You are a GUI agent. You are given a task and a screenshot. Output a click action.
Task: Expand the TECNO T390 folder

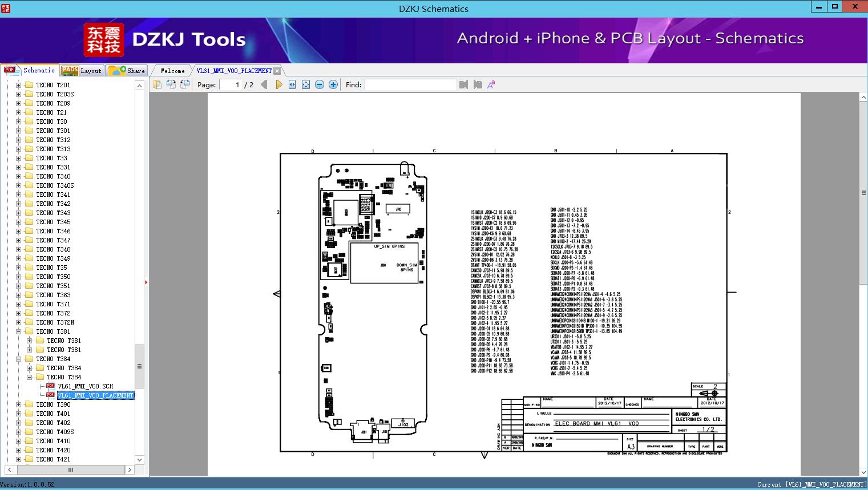pyautogui.click(x=19, y=404)
